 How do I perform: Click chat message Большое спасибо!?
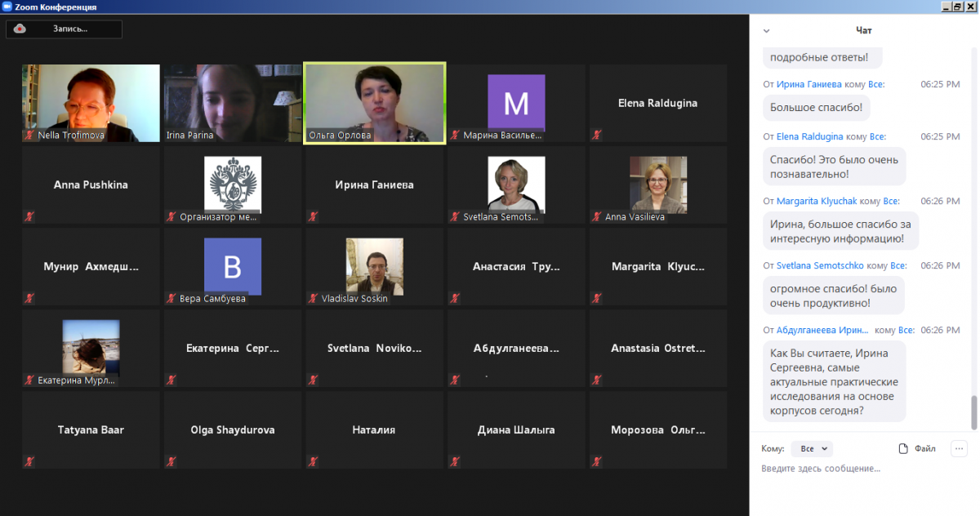click(817, 107)
